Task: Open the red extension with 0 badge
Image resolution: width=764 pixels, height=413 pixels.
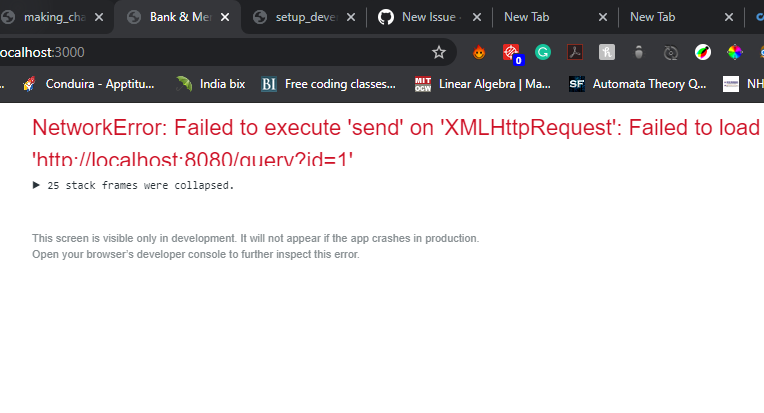Action: click(x=512, y=53)
